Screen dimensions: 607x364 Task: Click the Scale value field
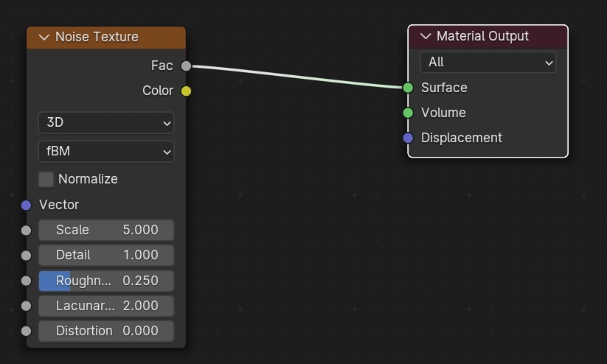pos(106,230)
